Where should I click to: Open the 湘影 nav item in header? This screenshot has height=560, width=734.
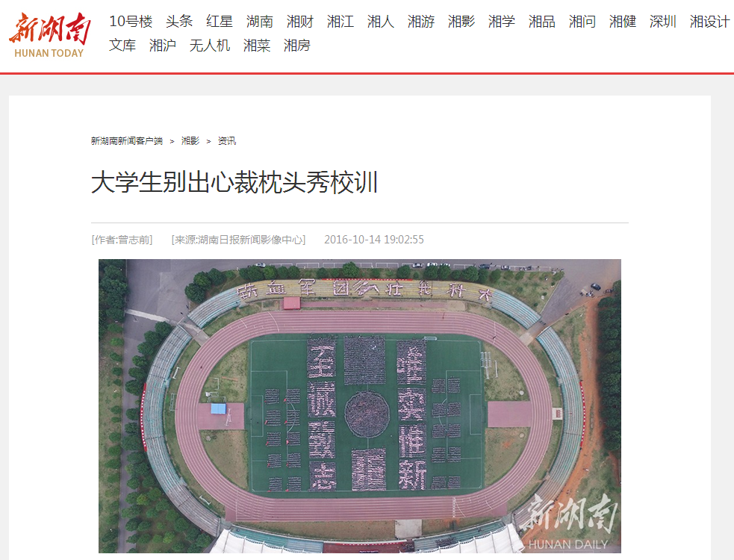461,22
